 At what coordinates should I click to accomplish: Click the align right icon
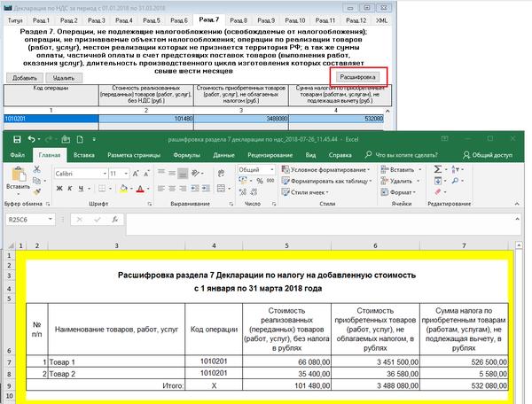183,189
